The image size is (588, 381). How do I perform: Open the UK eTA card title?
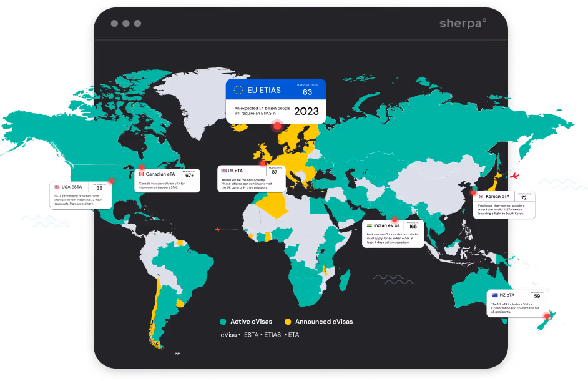coord(235,171)
